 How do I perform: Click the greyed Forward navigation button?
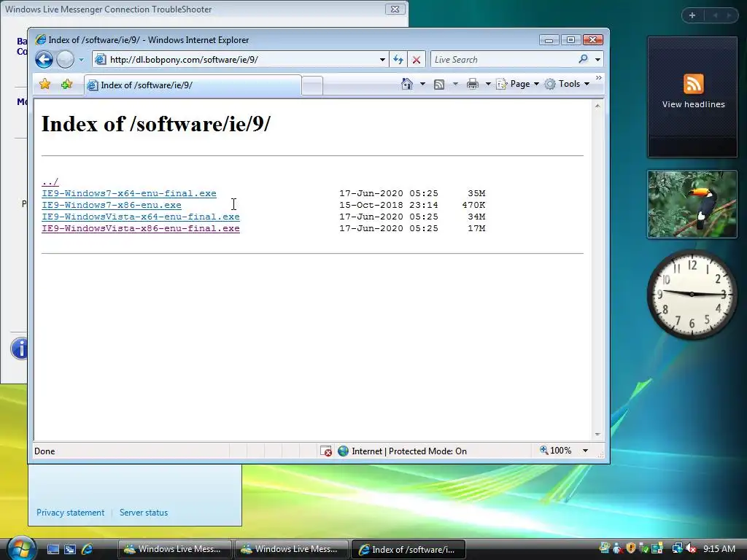coord(65,60)
